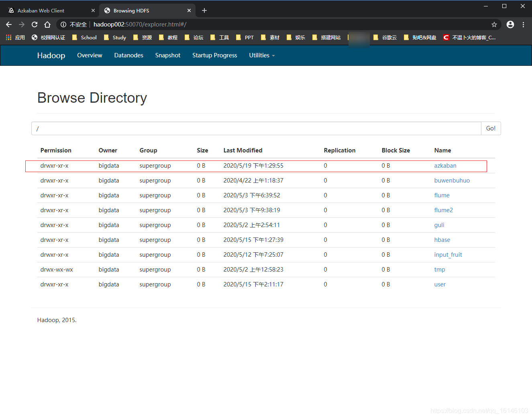Click the 2020/5/12 下午7:25:07 timestamp
Viewport: 532px width, 418px height.
[x=253, y=255]
